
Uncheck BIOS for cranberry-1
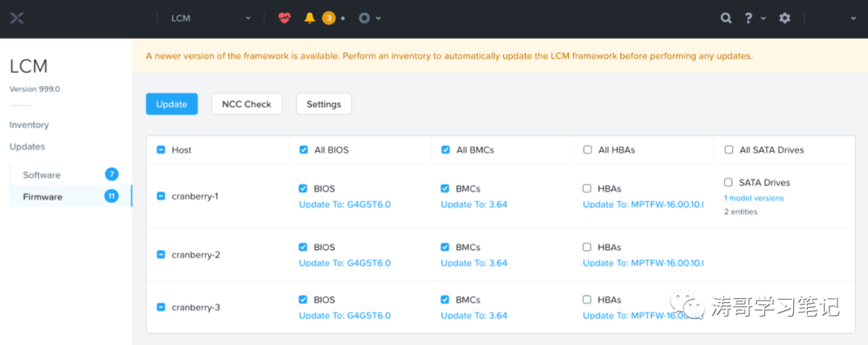point(303,188)
